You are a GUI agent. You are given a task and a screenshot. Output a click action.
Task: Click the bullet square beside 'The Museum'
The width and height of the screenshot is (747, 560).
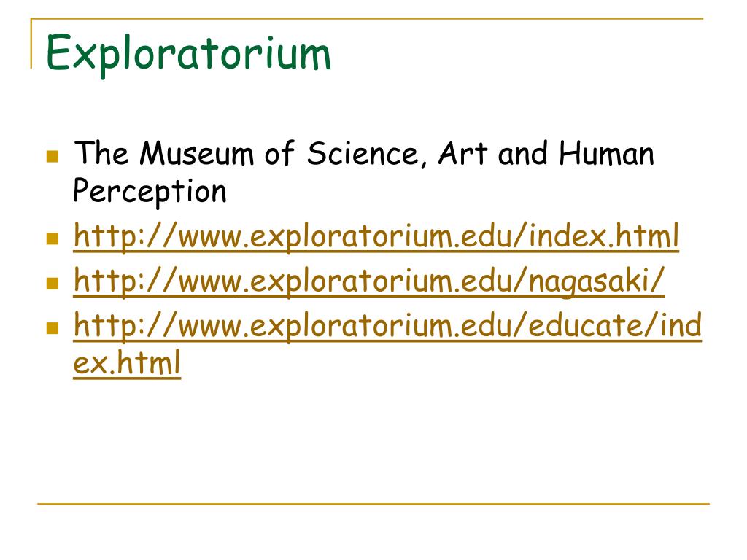click(x=53, y=156)
